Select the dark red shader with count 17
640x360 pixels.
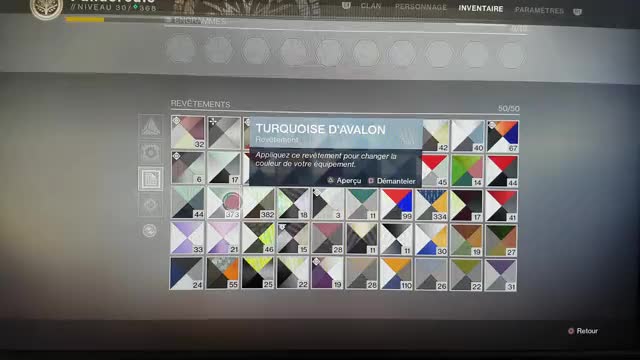[x=467, y=205]
